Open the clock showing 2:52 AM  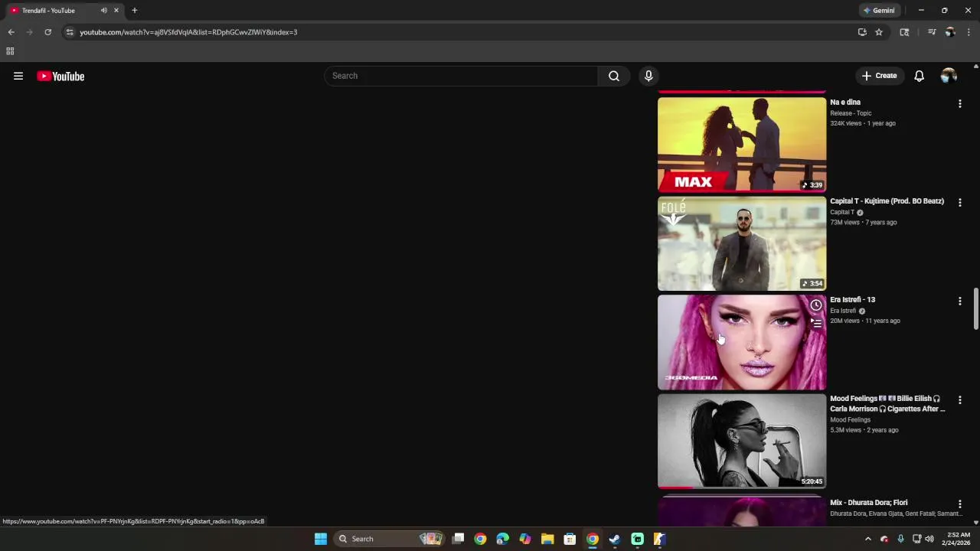[x=958, y=539]
